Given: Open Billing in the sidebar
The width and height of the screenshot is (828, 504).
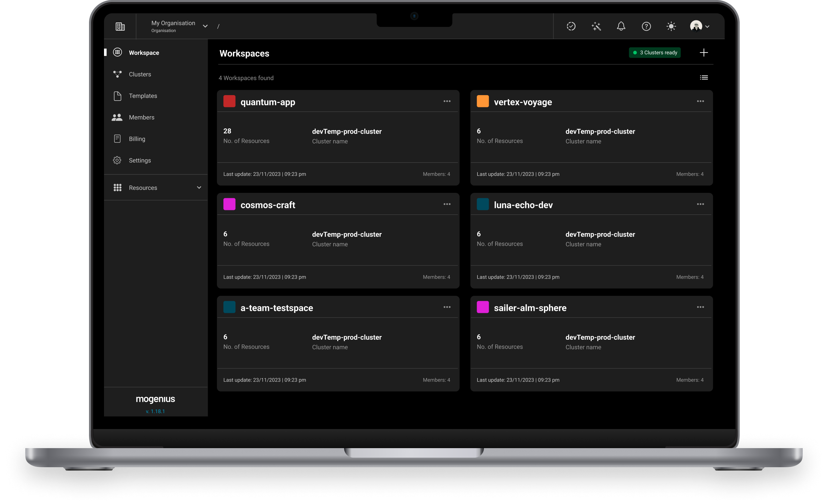Looking at the screenshot, I should 137,139.
